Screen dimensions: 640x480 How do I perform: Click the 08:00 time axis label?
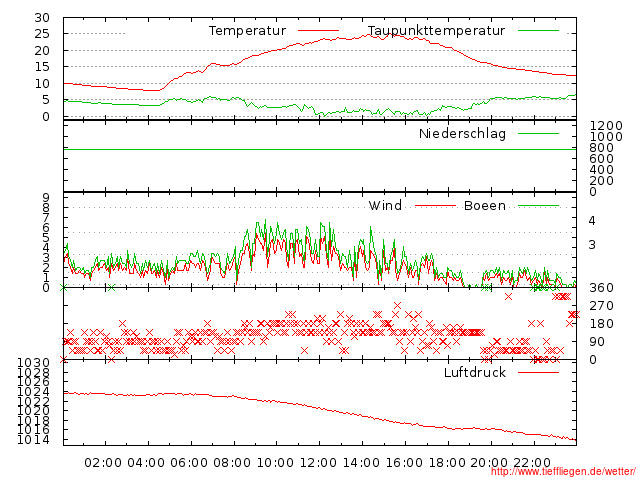[232, 463]
